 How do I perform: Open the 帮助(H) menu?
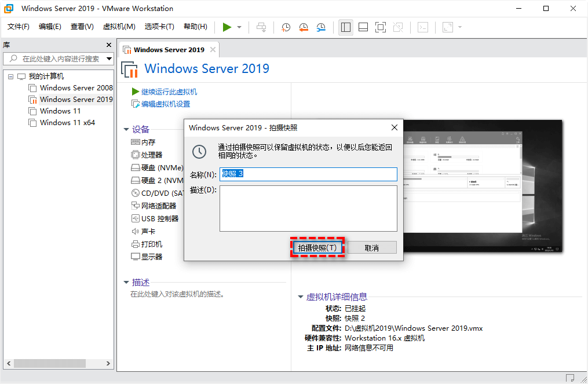coord(195,27)
